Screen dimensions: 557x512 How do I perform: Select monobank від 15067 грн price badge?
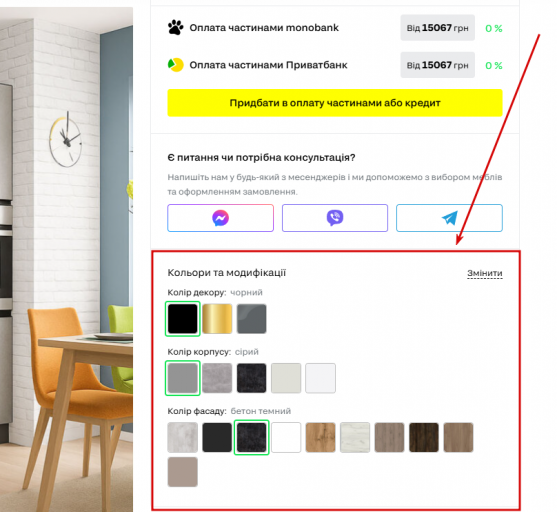(x=438, y=28)
